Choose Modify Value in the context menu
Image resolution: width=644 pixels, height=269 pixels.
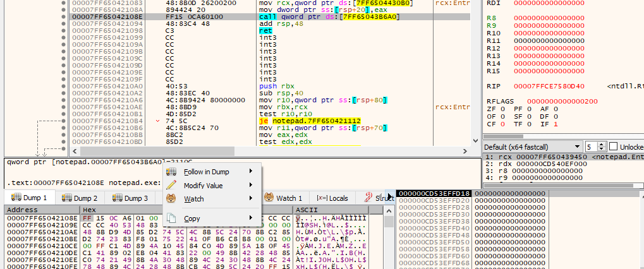pyautogui.click(x=212, y=186)
